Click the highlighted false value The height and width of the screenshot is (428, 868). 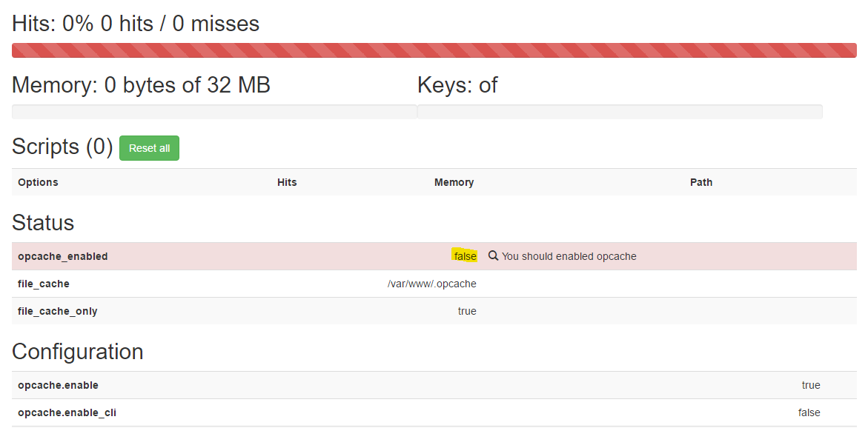[x=465, y=256]
